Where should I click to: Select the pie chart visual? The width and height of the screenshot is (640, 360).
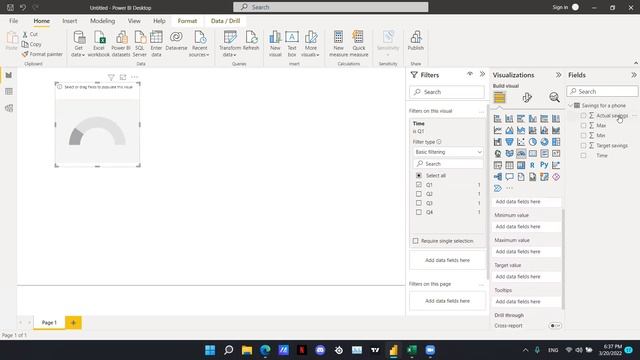point(533,142)
